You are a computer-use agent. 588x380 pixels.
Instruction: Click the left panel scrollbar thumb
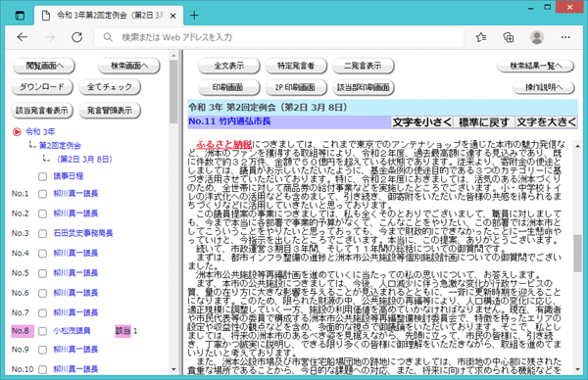pyautogui.click(x=173, y=92)
